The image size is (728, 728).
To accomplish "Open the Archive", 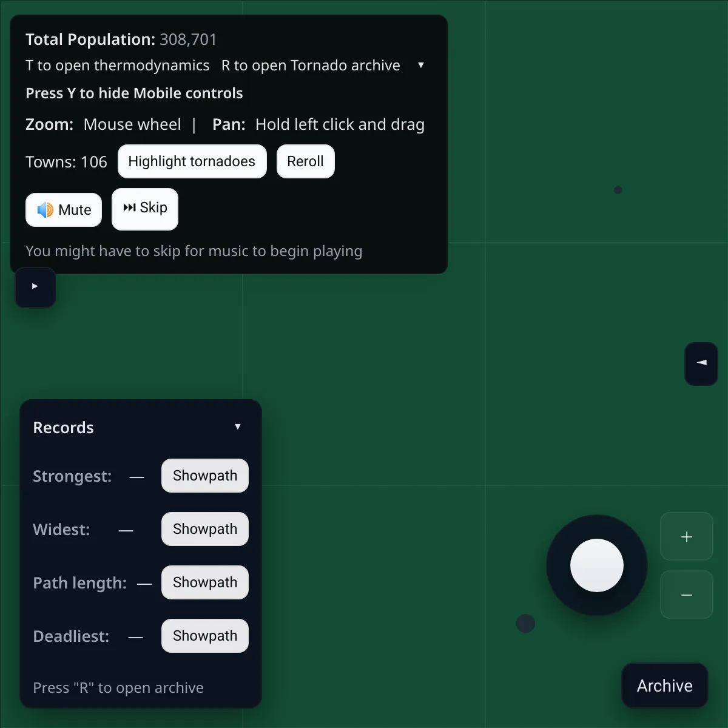I will coord(664,686).
